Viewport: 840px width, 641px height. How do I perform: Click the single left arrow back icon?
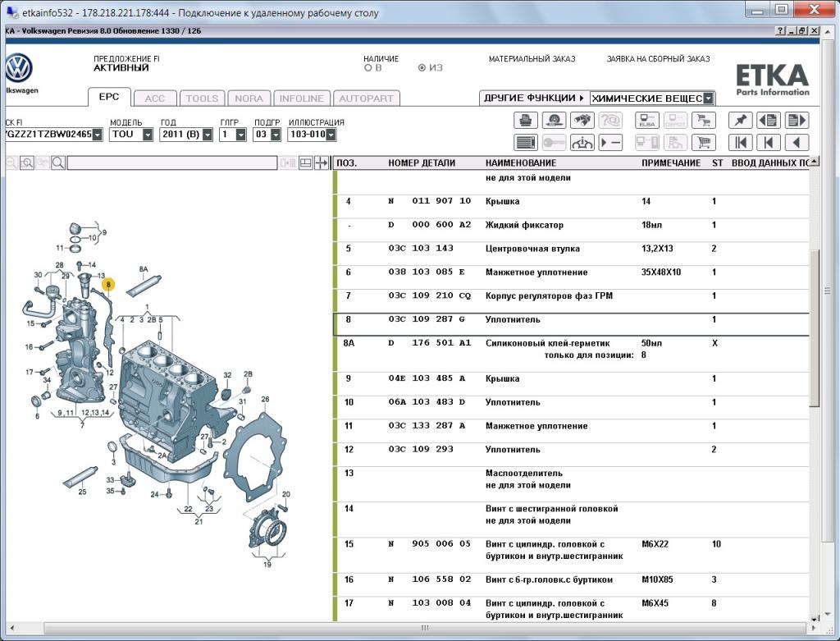pos(797,142)
